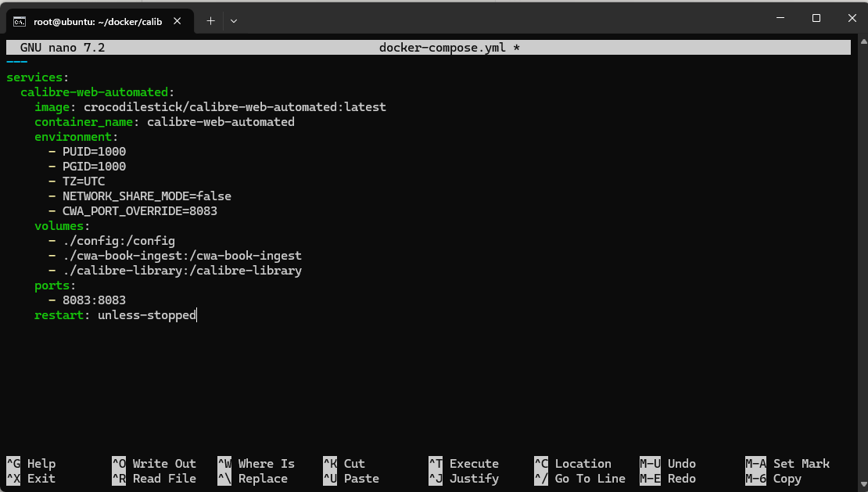Click the Write Out shortcut label
Image resolution: width=868 pixels, height=492 pixels.
(163, 464)
